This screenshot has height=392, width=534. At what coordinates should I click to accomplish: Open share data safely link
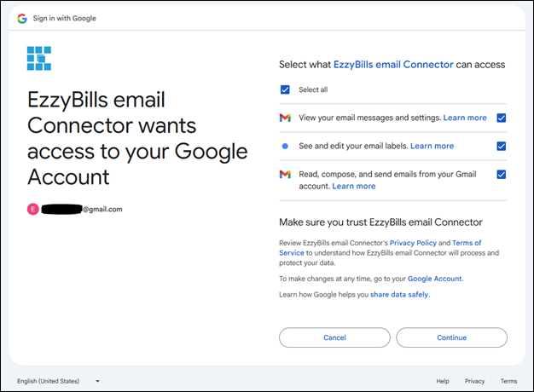coord(399,295)
